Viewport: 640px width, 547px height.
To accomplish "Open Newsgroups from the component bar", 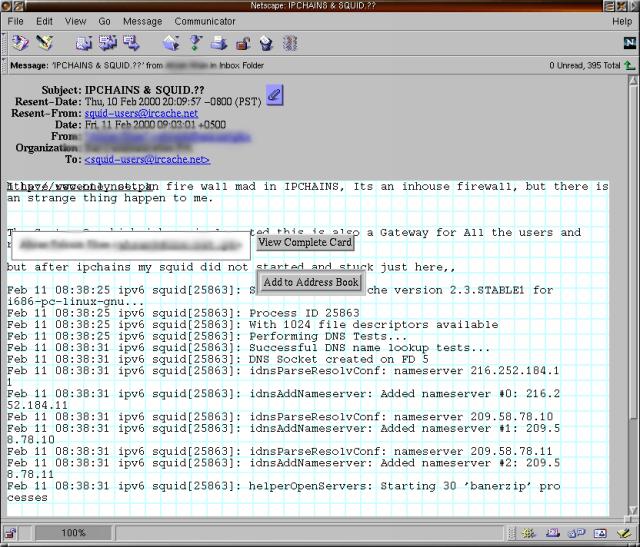I will click(576, 533).
